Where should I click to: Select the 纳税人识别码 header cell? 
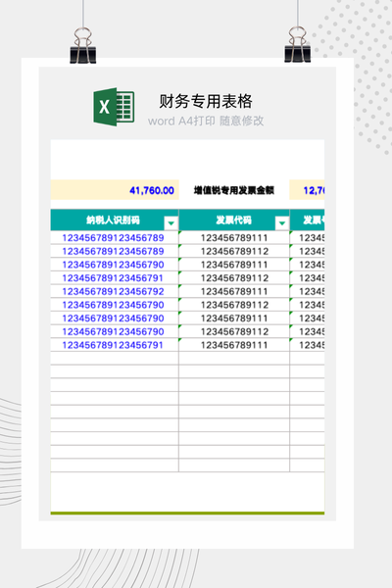[x=115, y=220]
